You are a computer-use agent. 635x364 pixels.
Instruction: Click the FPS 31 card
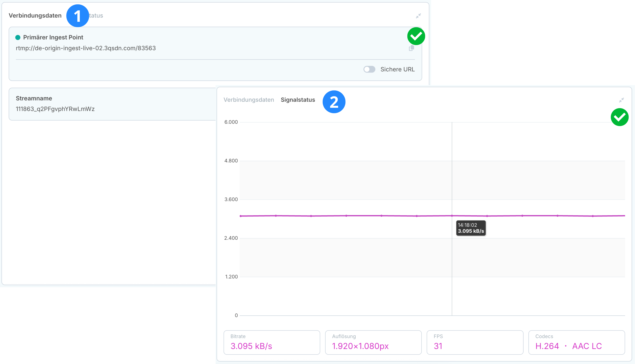[x=475, y=342]
